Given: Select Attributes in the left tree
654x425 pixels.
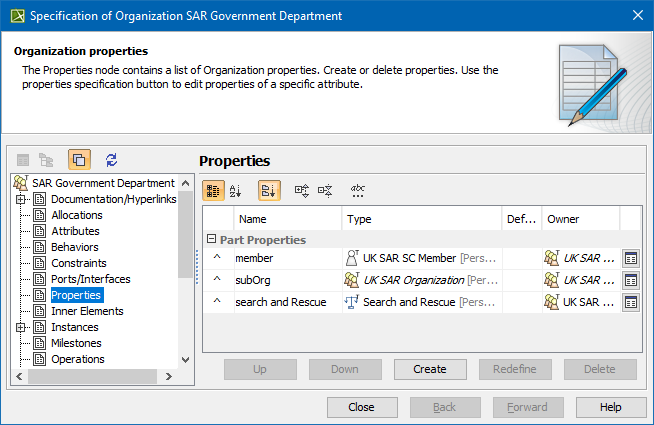Looking at the screenshot, I should pos(75,231).
